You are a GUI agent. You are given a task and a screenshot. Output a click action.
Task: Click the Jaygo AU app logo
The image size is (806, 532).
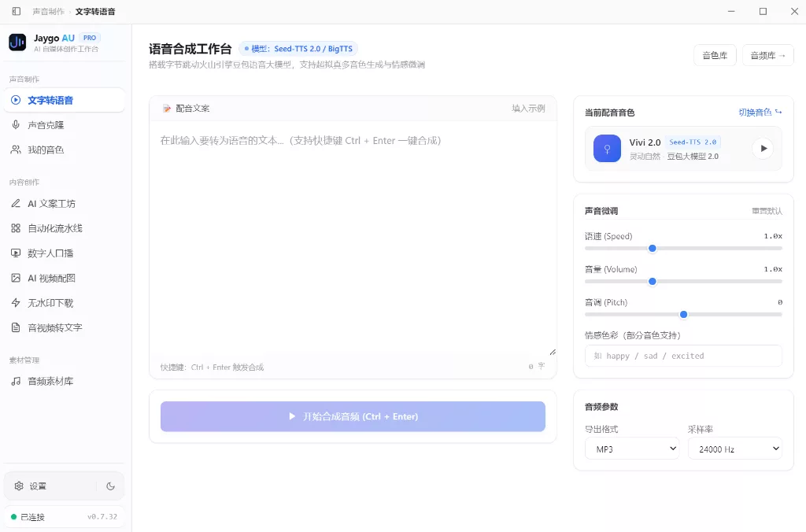coord(17,42)
